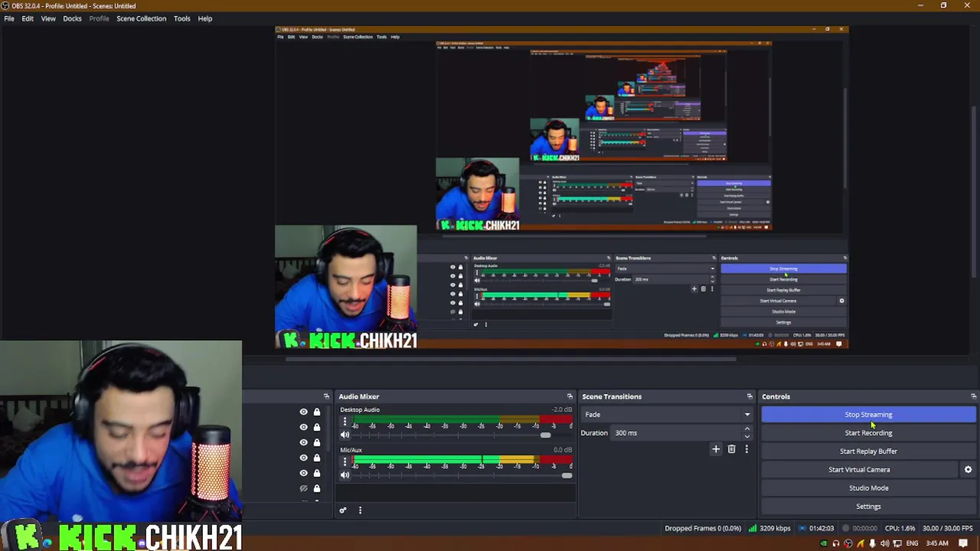The width and height of the screenshot is (980, 551).
Task: Click the "30.00 / 30.00 FPS" status text
Action: pos(948,528)
